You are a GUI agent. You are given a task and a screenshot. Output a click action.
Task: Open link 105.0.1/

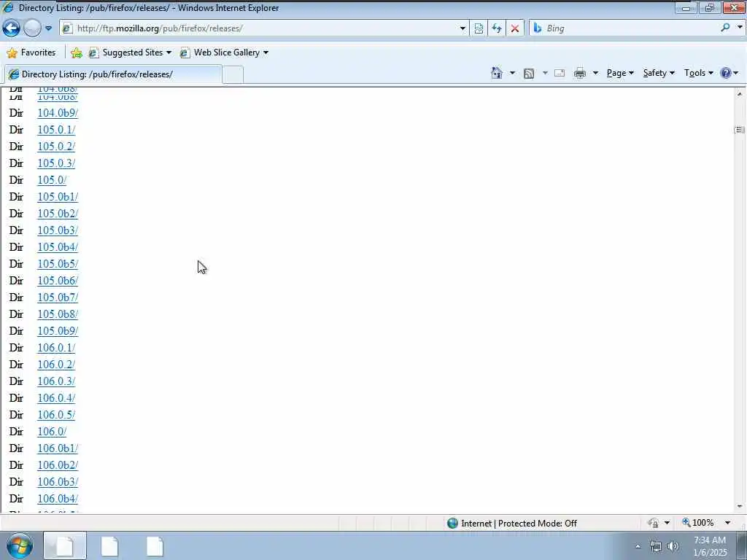click(56, 130)
